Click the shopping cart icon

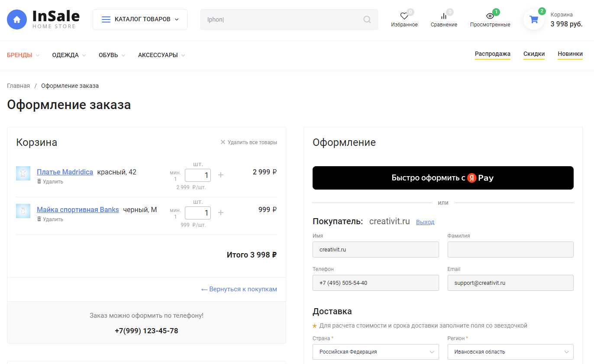tap(534, 19)
